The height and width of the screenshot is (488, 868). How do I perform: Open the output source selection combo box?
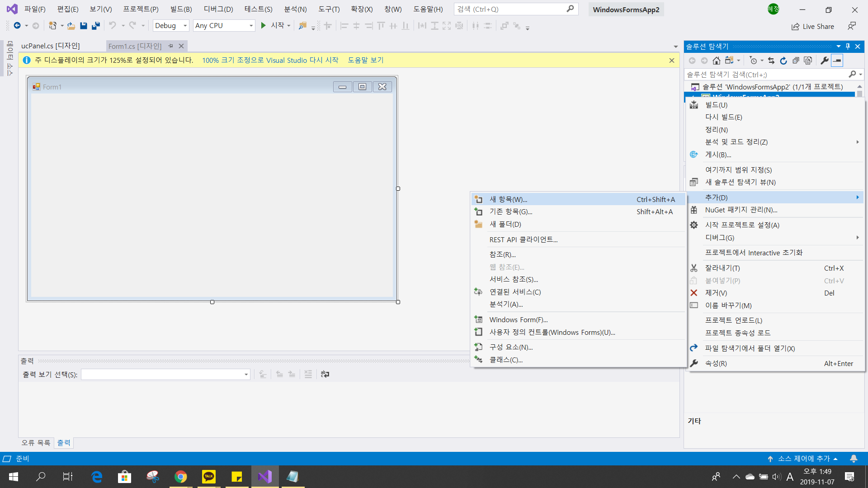[x=165, y=374]
